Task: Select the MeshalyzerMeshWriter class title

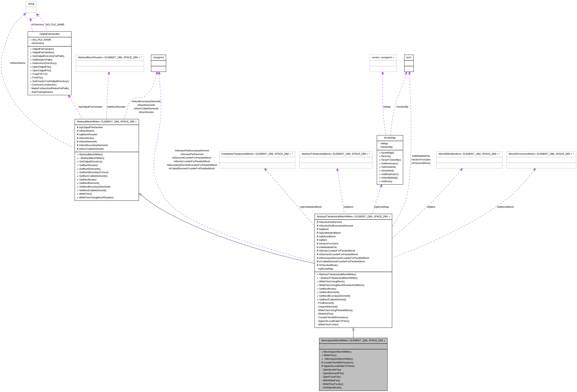Action: [x=353, y=341]
